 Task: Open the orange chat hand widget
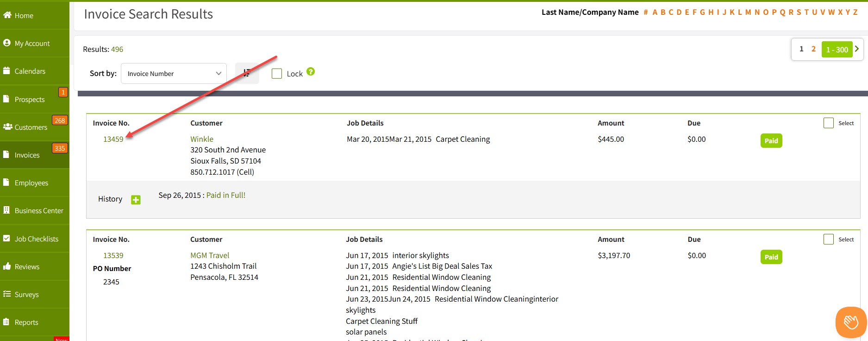(x=851, y=322)
